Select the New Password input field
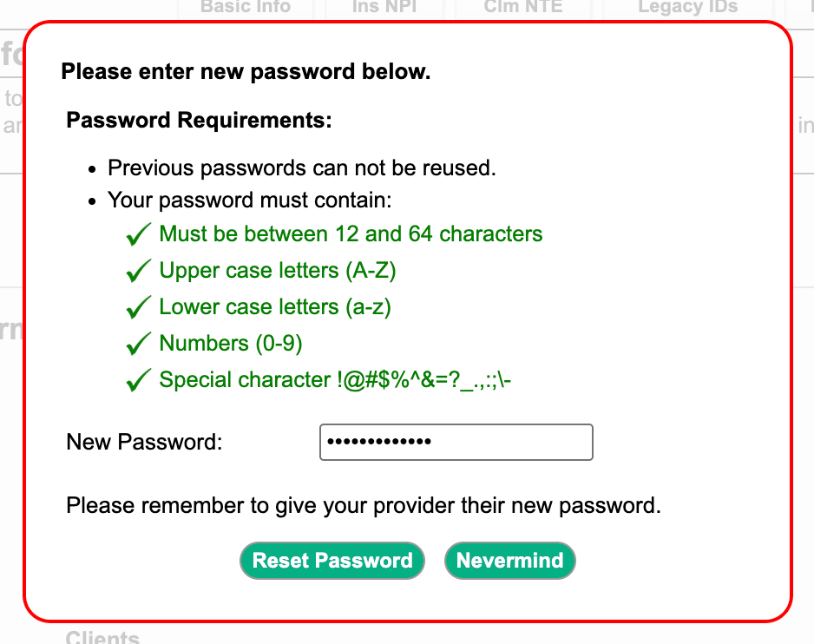Screen dimensions: 814x644 click(456, 442)
